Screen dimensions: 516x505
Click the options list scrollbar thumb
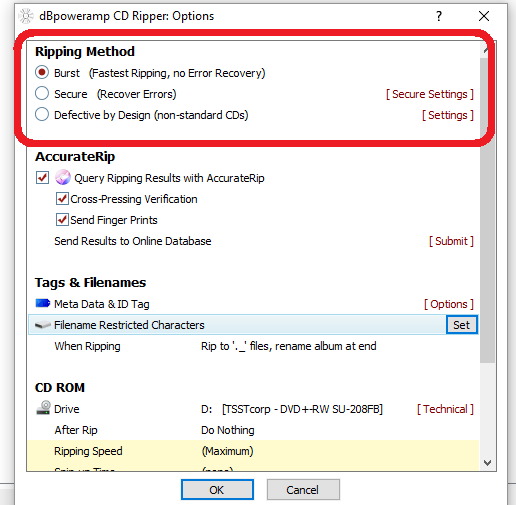click(x=487, y=210)
